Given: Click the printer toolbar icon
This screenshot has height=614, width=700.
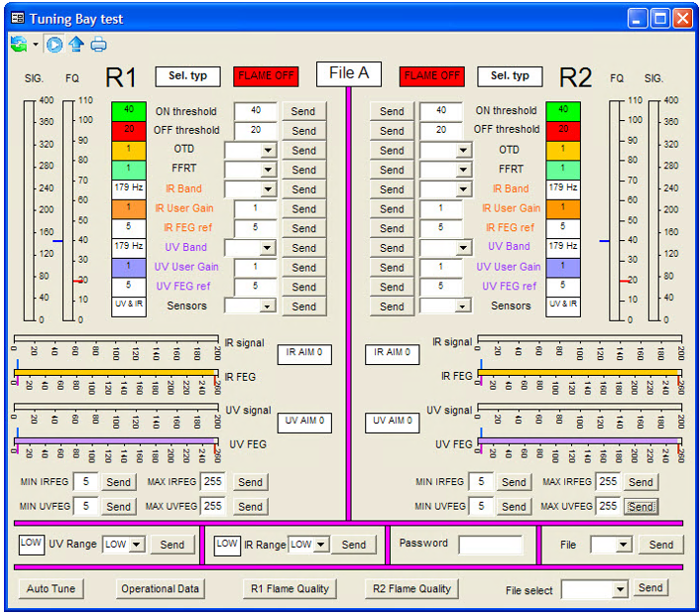Looking at the screenshot, I should (99, 45).
